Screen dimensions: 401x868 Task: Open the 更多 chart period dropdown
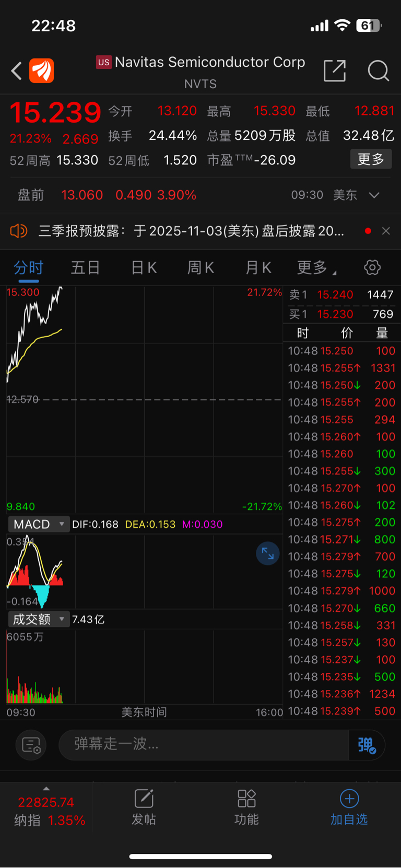[x=316, y=267]
